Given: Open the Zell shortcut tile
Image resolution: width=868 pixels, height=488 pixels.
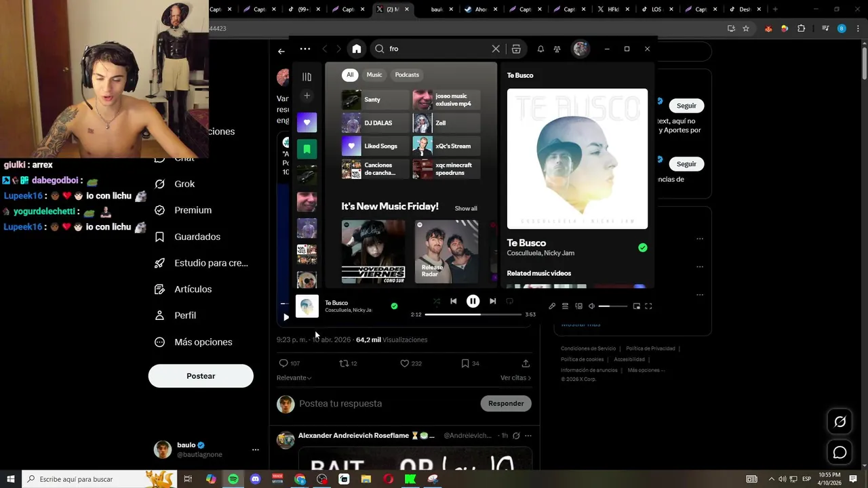Looking at the screenshot, I should coord(446,123).
